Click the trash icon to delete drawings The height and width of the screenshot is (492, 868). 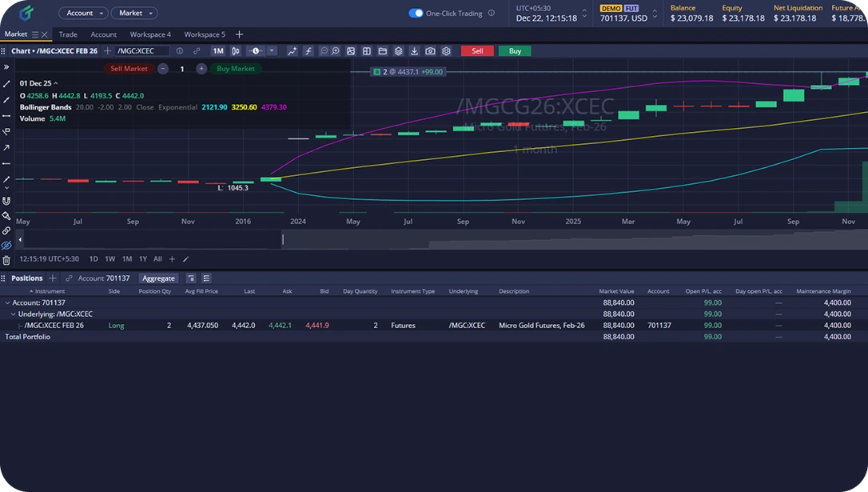(6, 260)
